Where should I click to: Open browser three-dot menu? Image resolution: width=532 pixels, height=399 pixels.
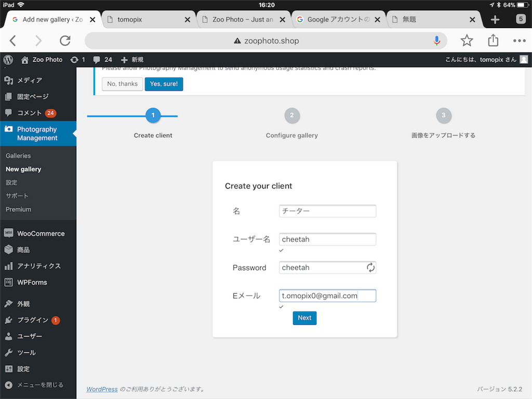(x=519, y=41)
